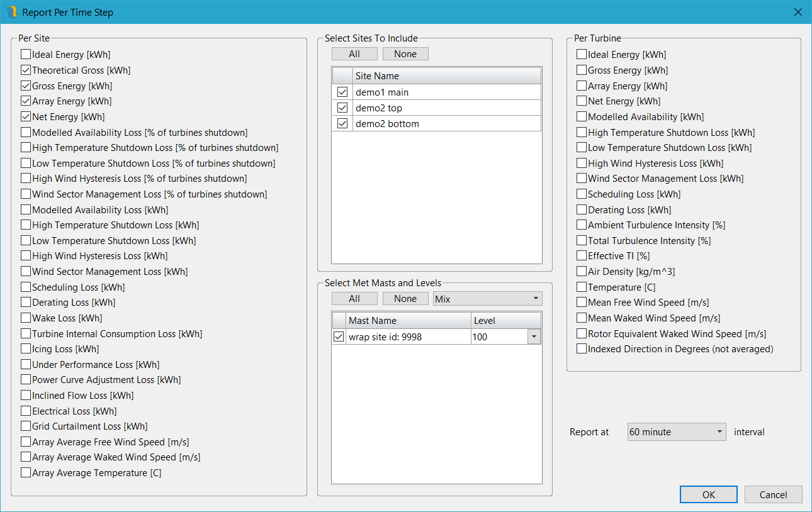Open the Mix dropdown for met masts
The height and width of the screenshot is (512, 812).
tap(487, 299)
